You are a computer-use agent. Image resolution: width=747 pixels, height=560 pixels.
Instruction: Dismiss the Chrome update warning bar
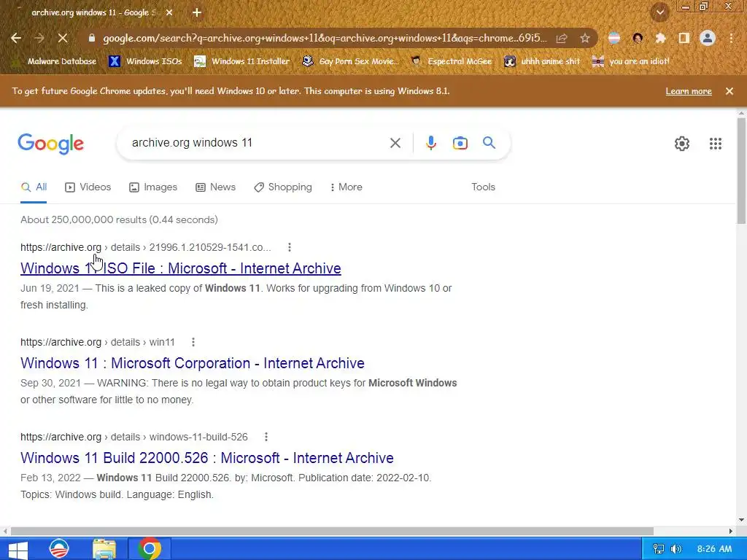[x=729, y=91]
